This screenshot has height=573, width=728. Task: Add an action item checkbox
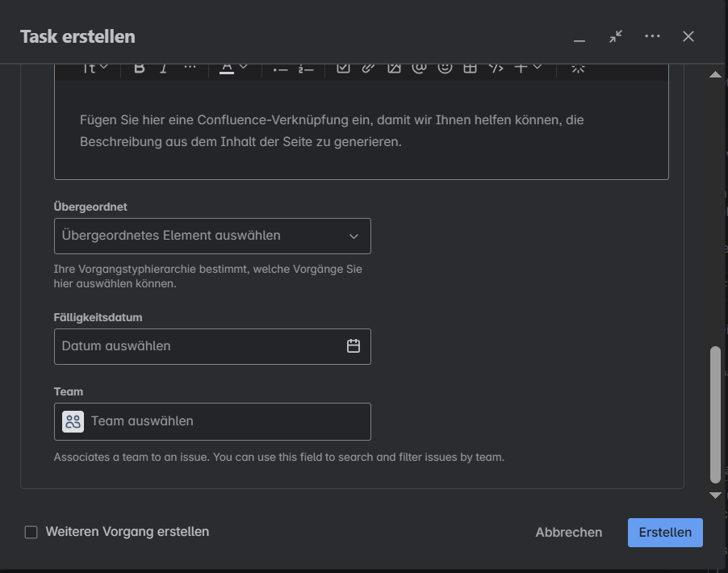(343, 68)
